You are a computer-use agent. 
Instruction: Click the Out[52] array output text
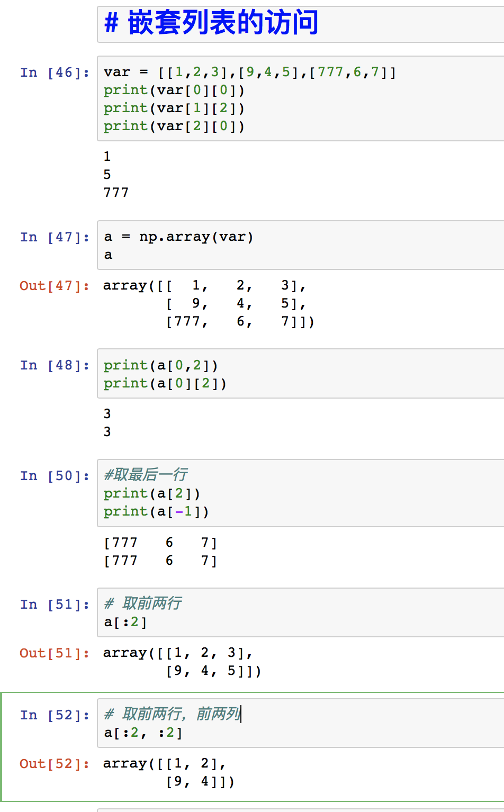[168, 772]
